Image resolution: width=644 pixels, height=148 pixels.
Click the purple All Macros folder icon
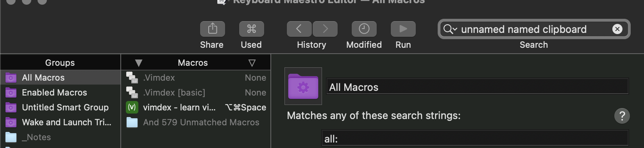(303, 86)
